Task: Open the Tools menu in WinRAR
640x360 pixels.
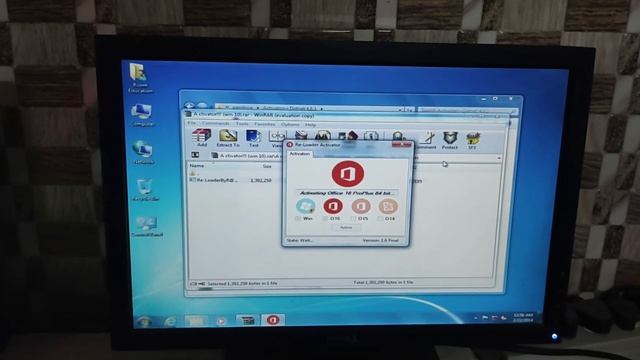Action: pyautogui.click(x=242, y=124)
